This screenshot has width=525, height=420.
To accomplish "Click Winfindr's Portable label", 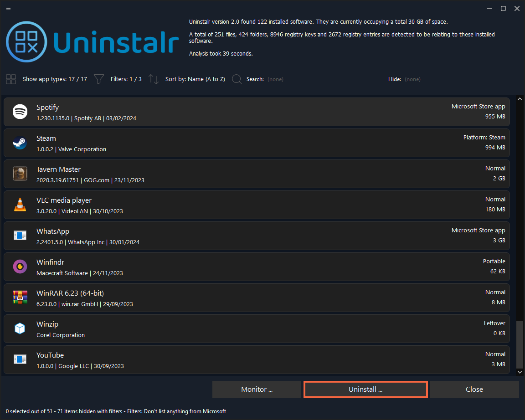I will pyautogui.click(x=494, y=261).
